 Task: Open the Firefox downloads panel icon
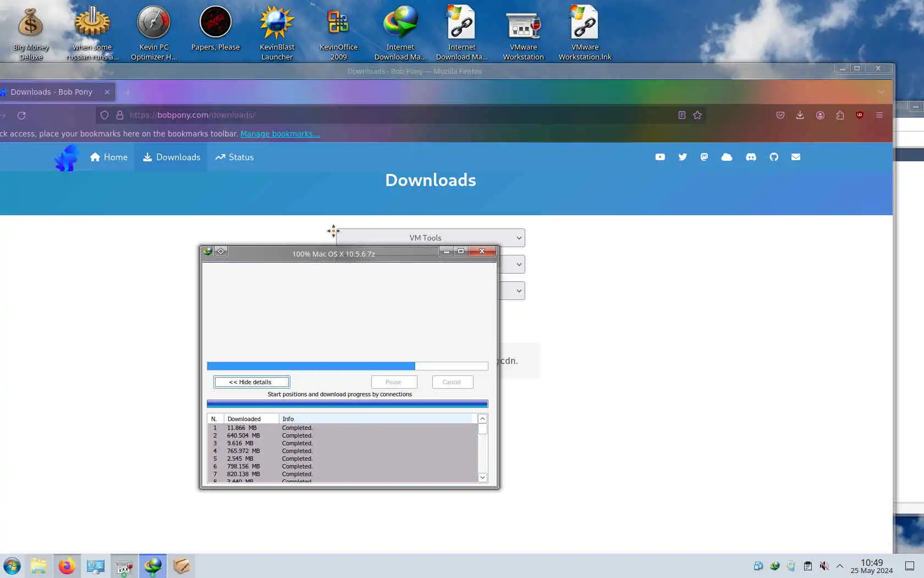point(800,115)
